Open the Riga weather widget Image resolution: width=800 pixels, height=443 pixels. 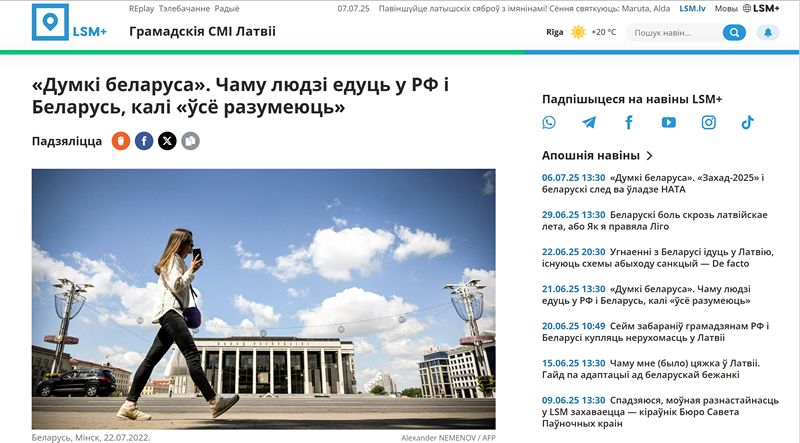580,32
